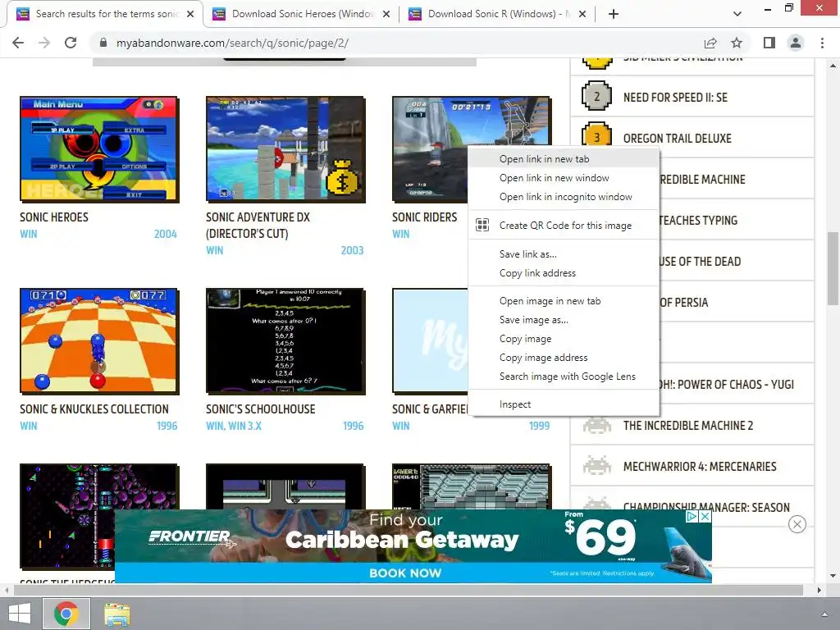Choose Open link in new window
Viewport: 840px width, 630px height.
(x=564, y=178)
